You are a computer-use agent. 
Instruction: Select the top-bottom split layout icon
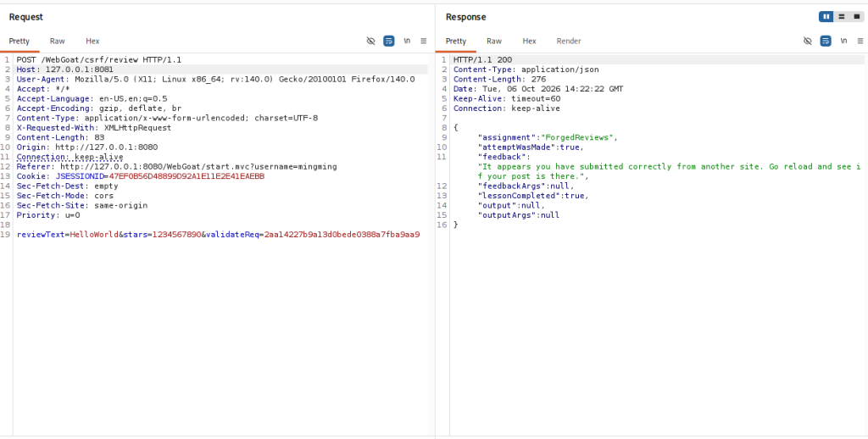tap(842, 17)
